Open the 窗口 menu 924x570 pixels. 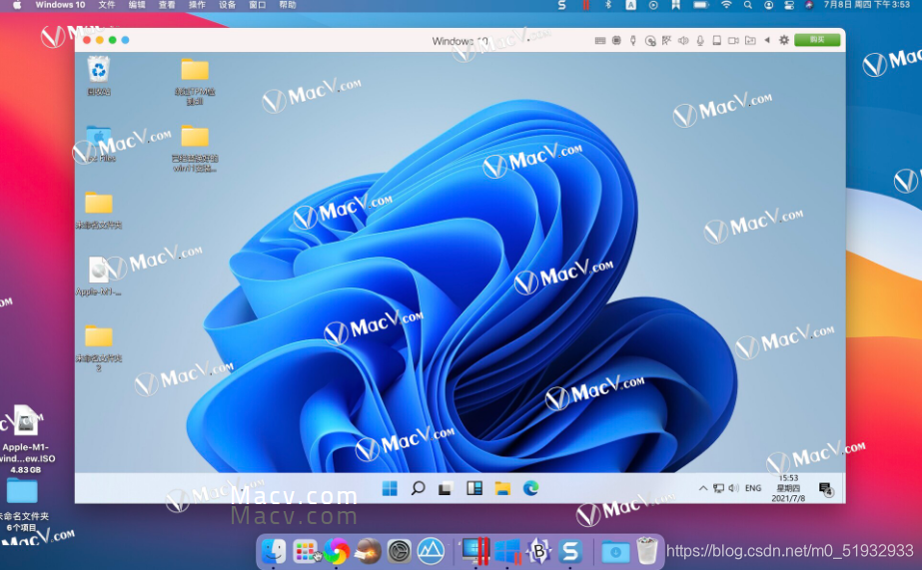[x=258, y=5]
